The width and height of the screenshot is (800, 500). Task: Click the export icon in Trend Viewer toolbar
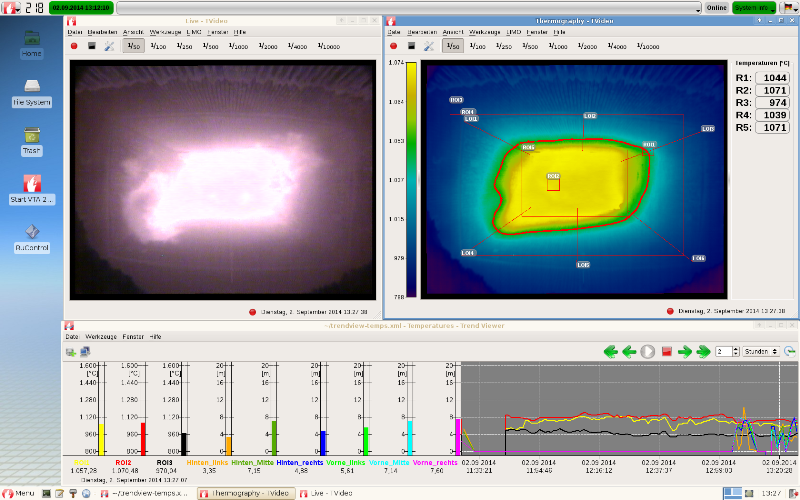pyautogui.click(x=70, y=352)
